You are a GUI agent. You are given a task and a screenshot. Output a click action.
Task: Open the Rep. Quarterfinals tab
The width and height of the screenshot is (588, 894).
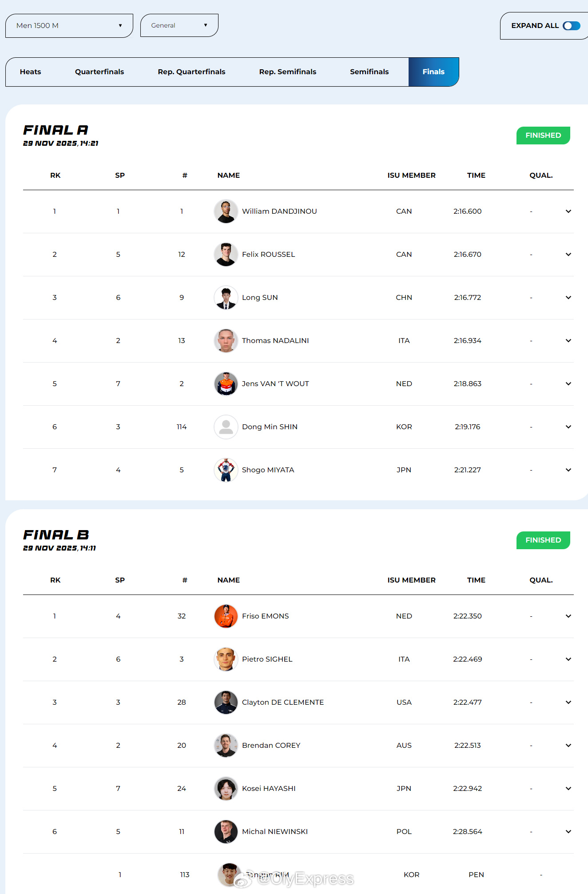(191, 72)
